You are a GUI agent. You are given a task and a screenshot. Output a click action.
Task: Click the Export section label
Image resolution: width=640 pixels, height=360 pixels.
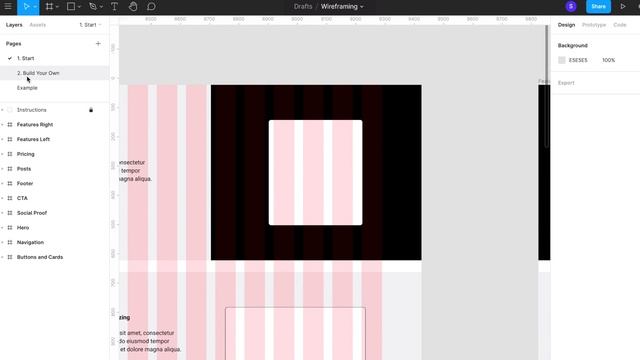(566, 83)
